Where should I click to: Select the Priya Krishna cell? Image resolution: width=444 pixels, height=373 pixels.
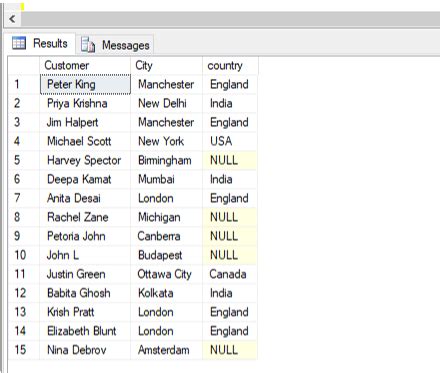tap(85, 103)
